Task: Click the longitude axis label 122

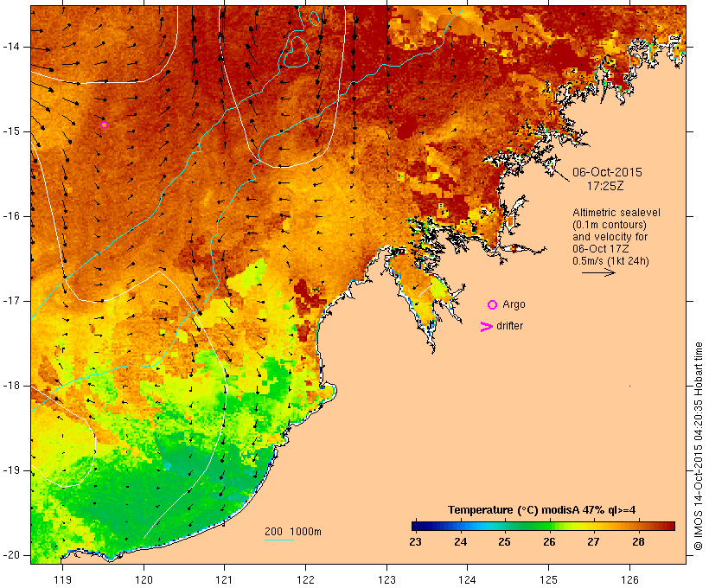Action: 306,579
